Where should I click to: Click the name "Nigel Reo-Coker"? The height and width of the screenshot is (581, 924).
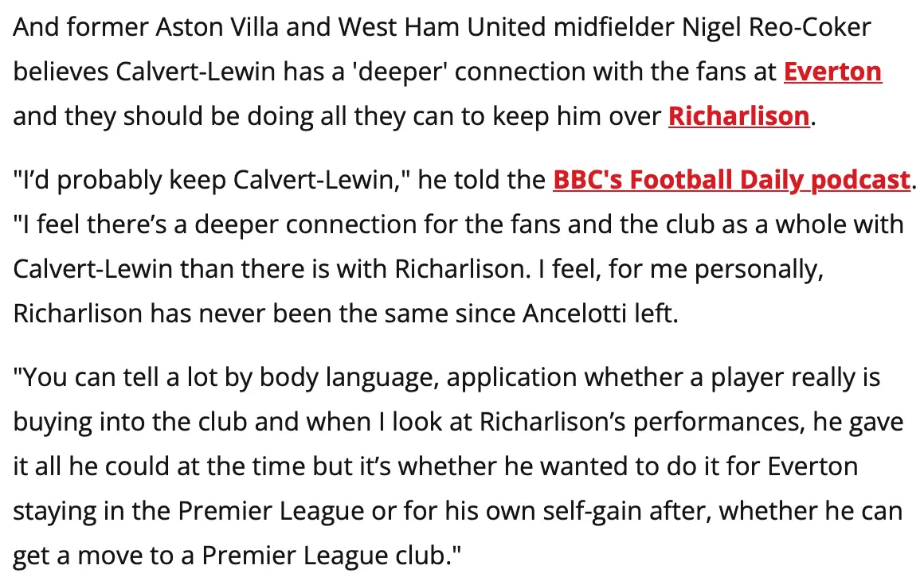click(x=777, y=28)
